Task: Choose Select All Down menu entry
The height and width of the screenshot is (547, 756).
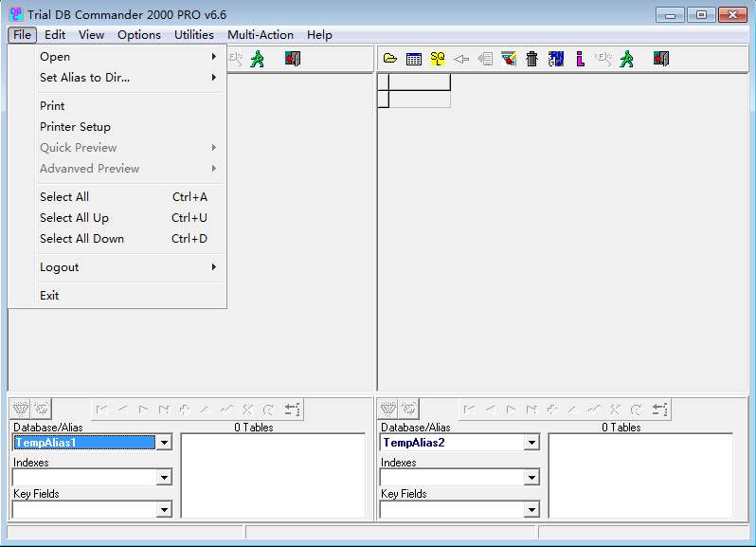Action: [128, 238]
